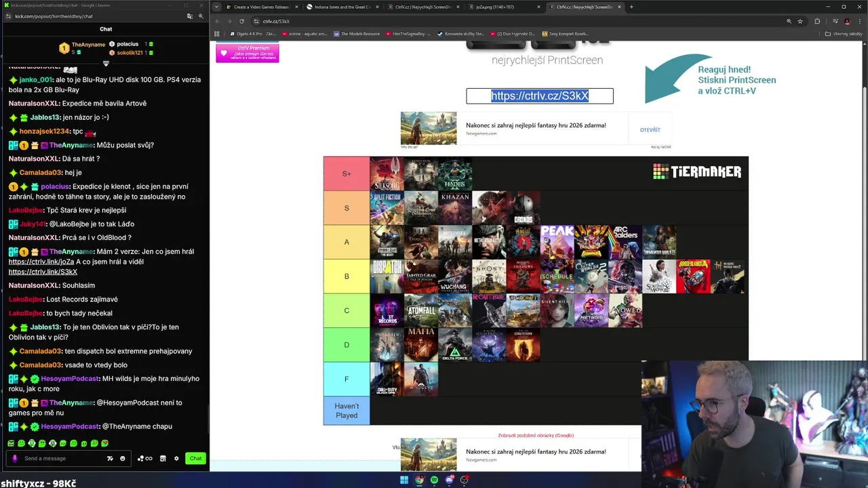Open tab search dropdown in main Chrome
This screenshot has height=488, width=868.
coord(216,7)
